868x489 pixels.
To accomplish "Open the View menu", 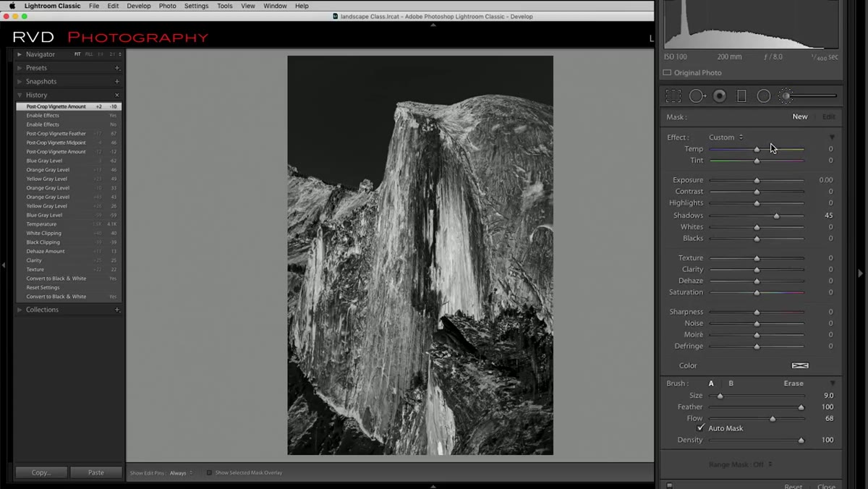I will (248, 6).
